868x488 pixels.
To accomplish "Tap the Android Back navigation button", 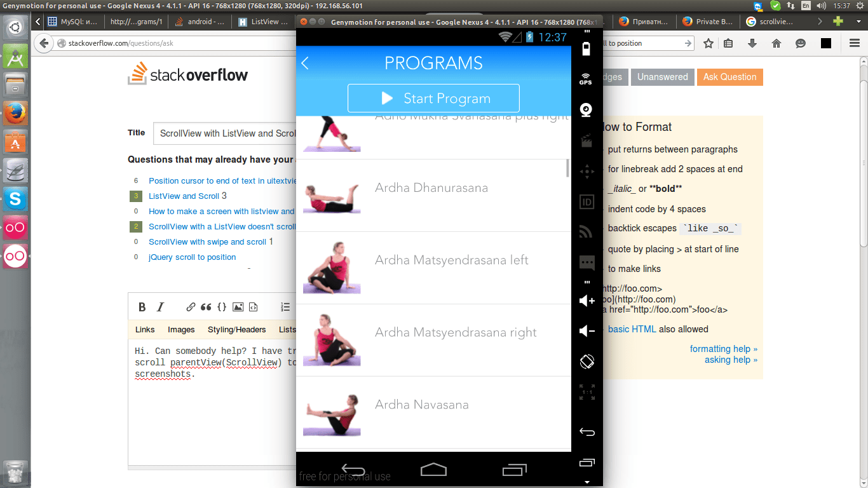I will click(x=353, y=470).
